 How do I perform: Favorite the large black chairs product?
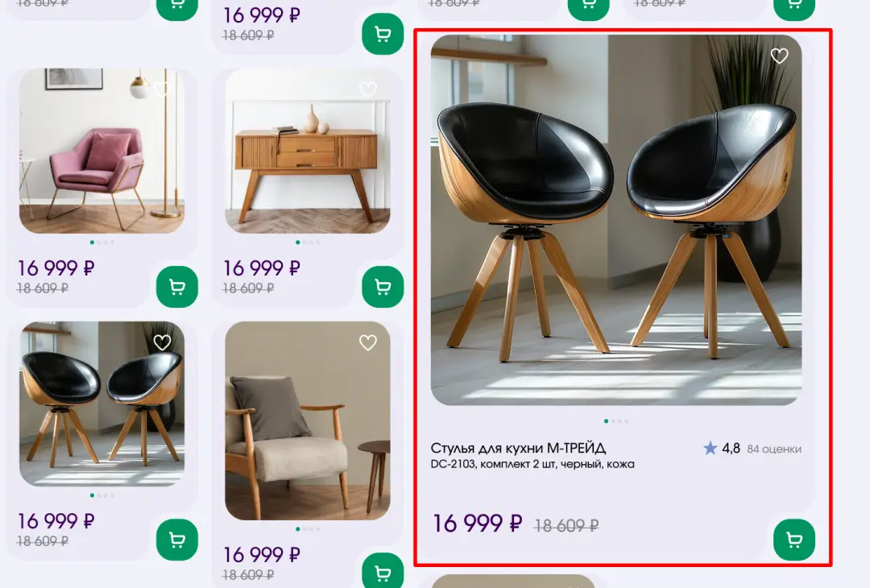click(x=780, y=56)
